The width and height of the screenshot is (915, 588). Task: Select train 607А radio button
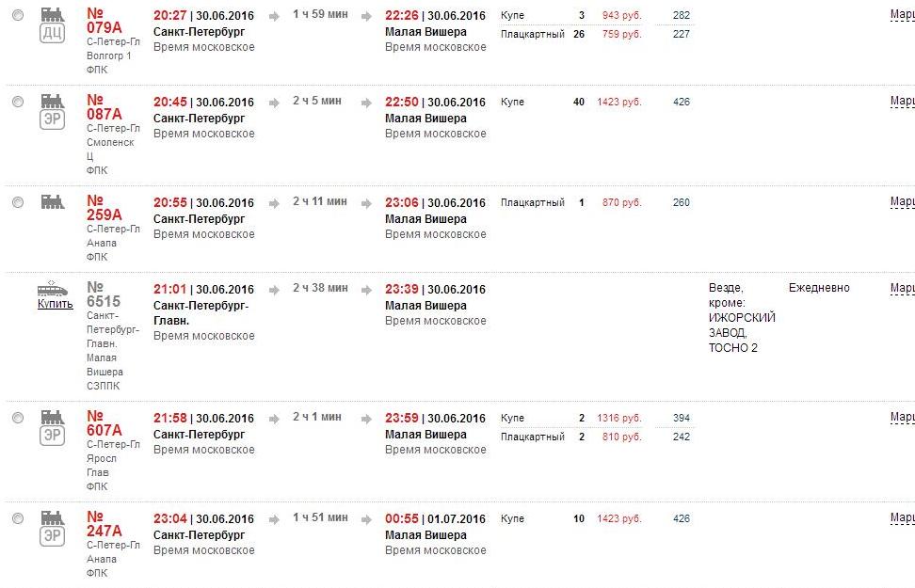[x=18, y=418]
